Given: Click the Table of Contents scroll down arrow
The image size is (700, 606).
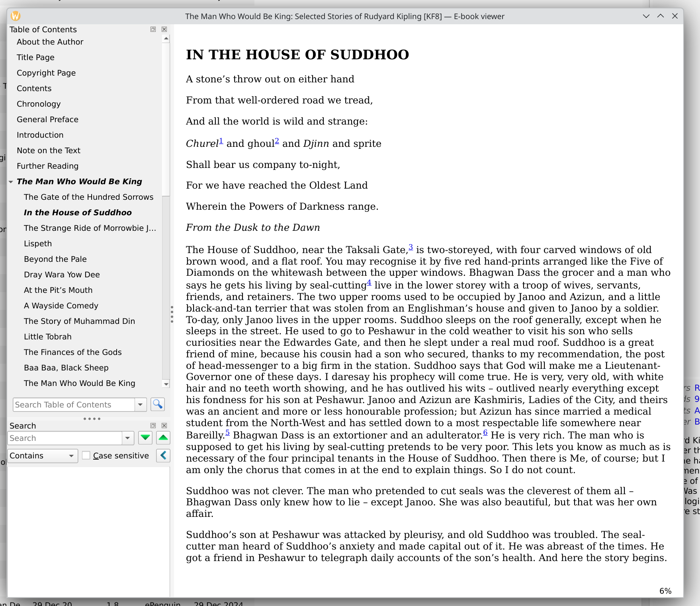Looking at the screenshot, I should [x=166, y=384].
